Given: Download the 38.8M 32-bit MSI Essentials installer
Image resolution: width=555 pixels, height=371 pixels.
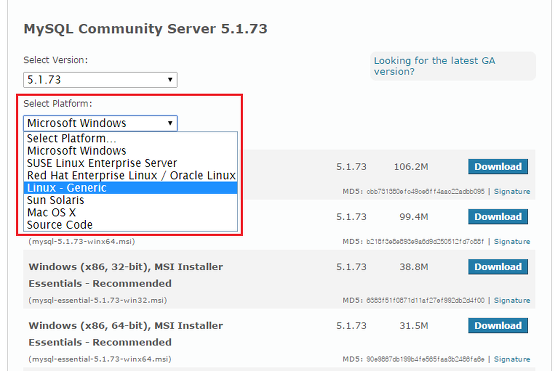Looking at the screenshot, I should [498, 267].
